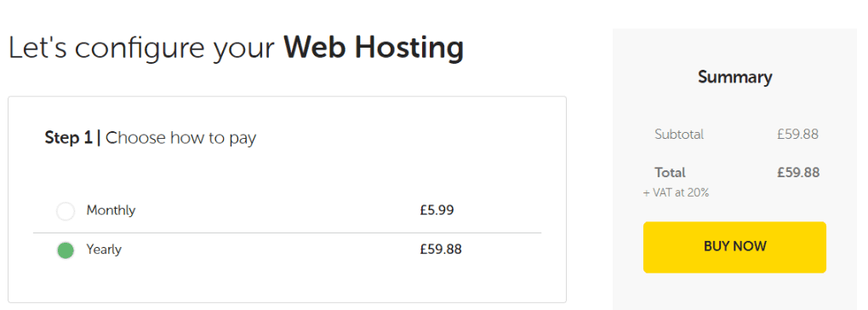Image resolution: width=868 pixels, height=310 pixels.
Task: Click the bold Total amount £59.88
Action: (x=797, y=173)
